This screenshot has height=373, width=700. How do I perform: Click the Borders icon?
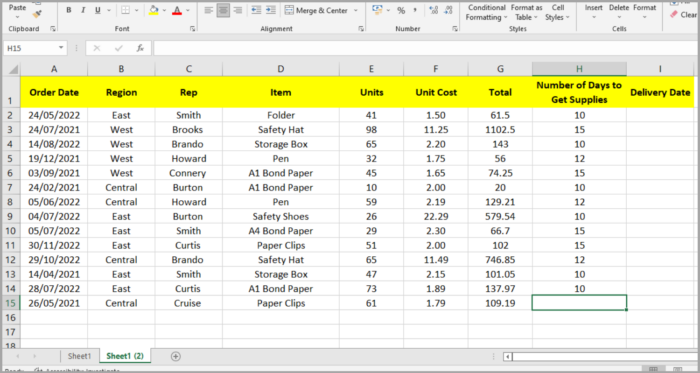point(125,10)
